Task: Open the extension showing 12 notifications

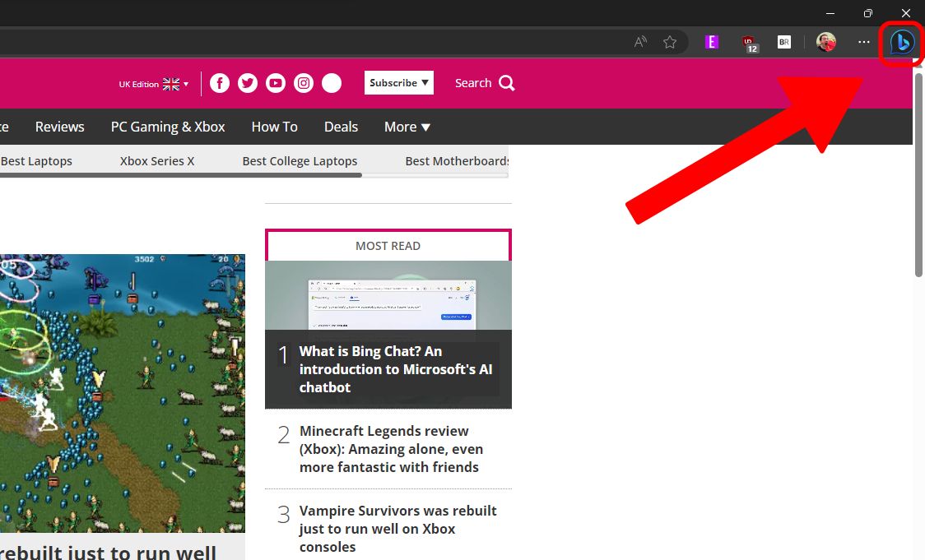Action: click(x=750, y=42)
